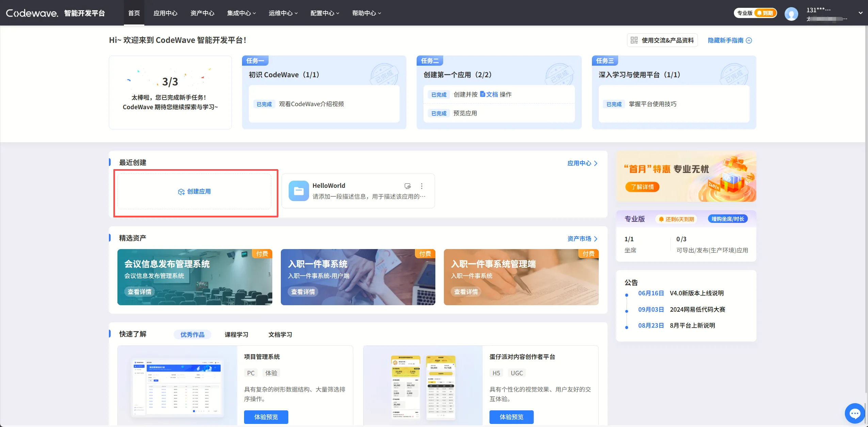Expand the 运维中心 dropdown menu

(x=283, y=13)
